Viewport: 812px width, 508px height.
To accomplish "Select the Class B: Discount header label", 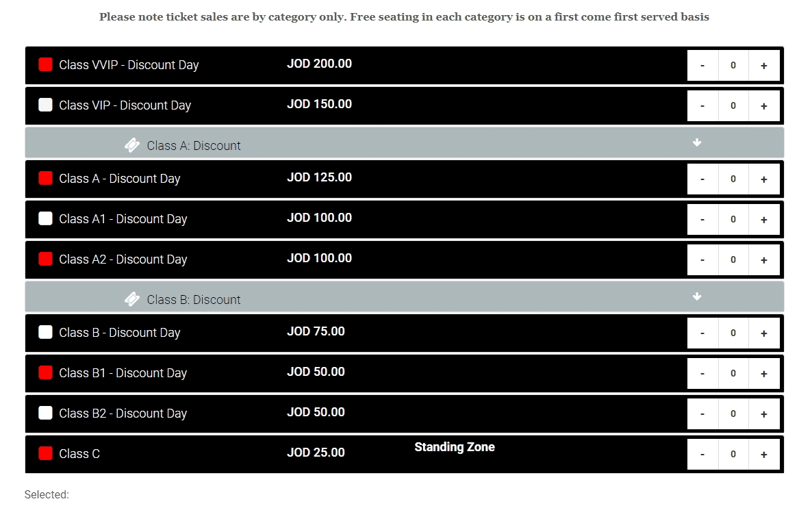I will [194, 300].
